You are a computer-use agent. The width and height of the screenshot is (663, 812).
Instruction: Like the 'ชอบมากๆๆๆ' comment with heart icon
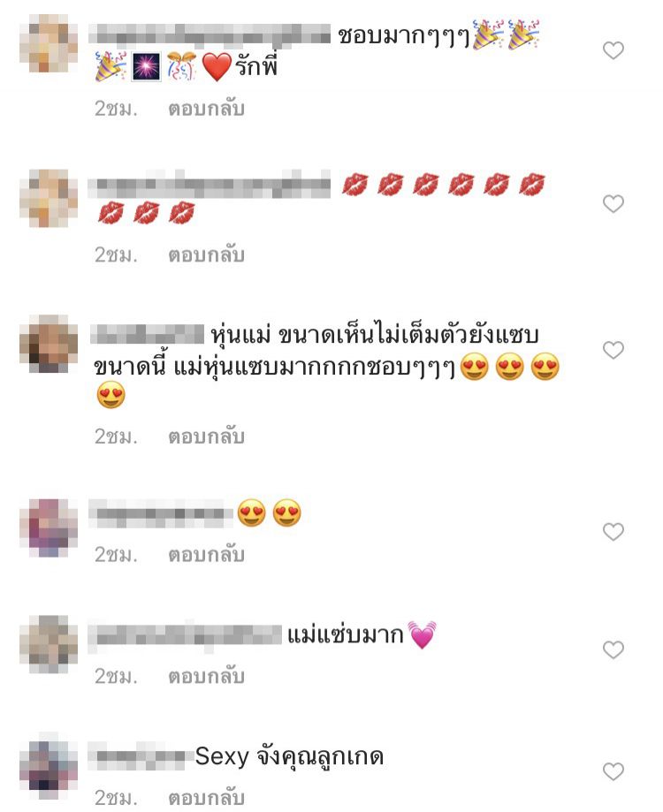[x=613, y=50]
